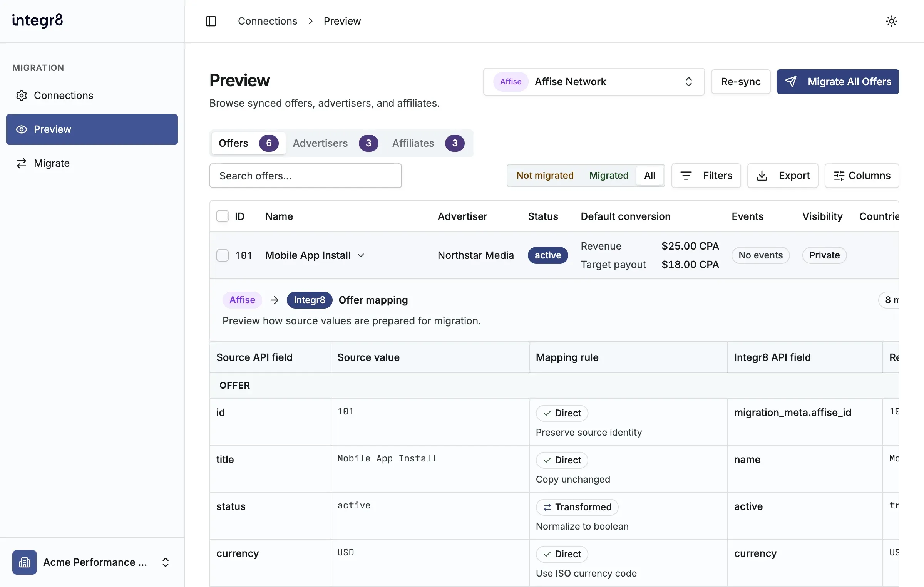Click the Default conversion column header
Viewport: 924px width, 587px height.
coord(626,216)
